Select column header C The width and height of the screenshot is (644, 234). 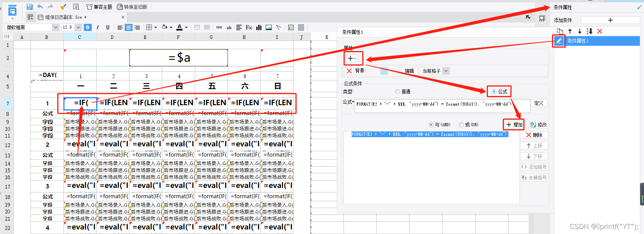tap(79, 37)
